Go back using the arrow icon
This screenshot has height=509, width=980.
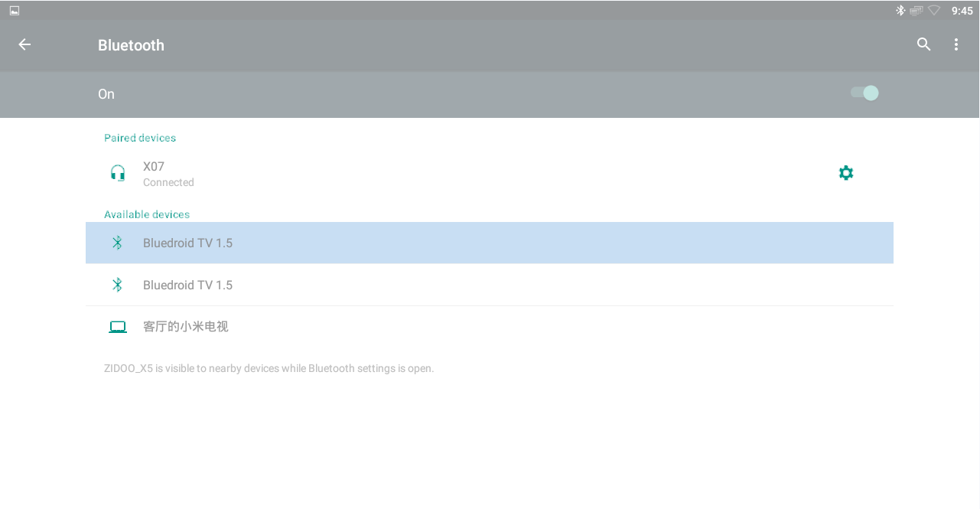[24, 44]
